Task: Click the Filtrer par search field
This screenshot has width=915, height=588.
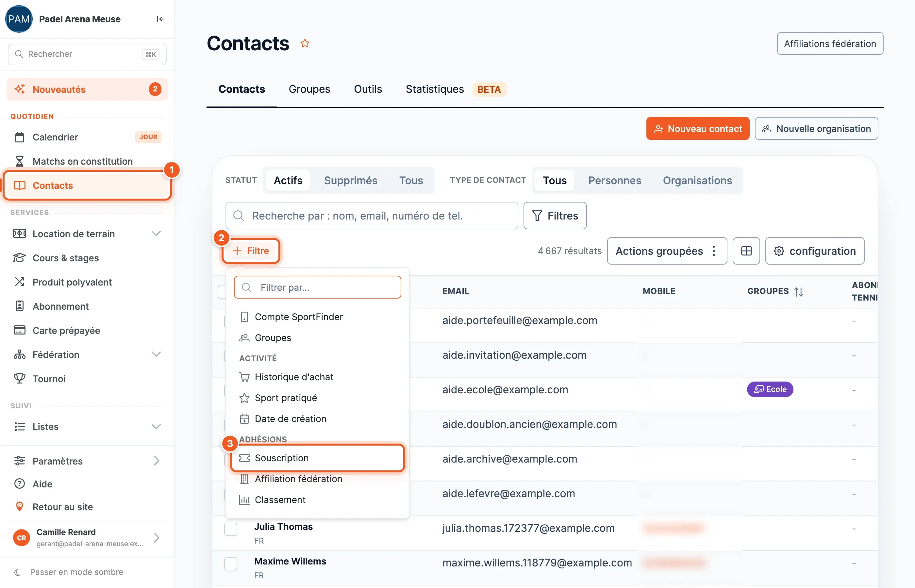Action: coord(317,287)
